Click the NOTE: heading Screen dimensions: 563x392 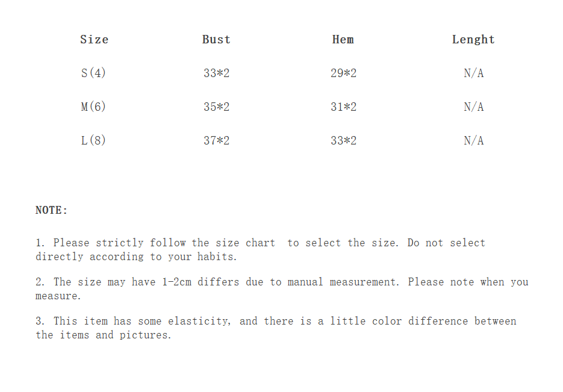point(52,211)
